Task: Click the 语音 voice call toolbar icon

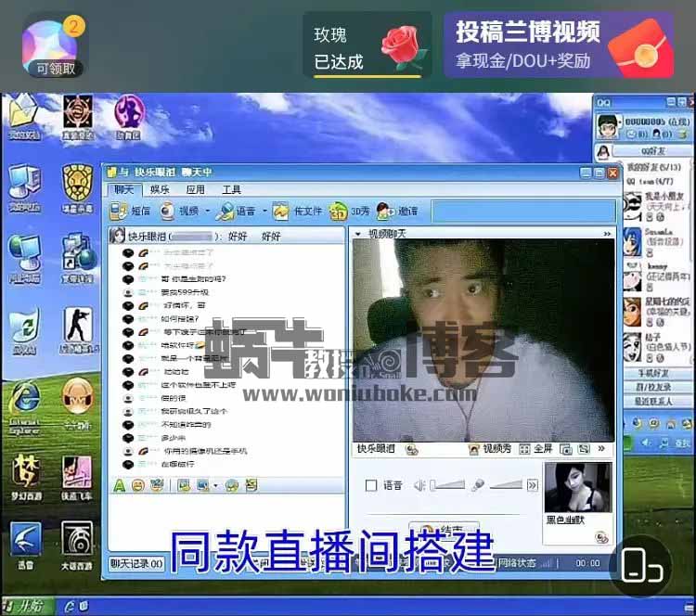Action: click(225, 212)
